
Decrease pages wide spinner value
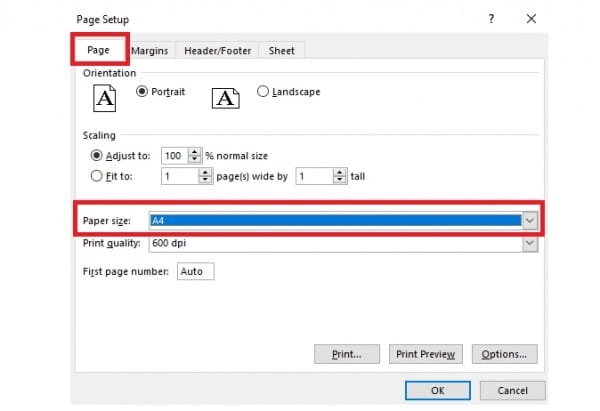(205, 180)
